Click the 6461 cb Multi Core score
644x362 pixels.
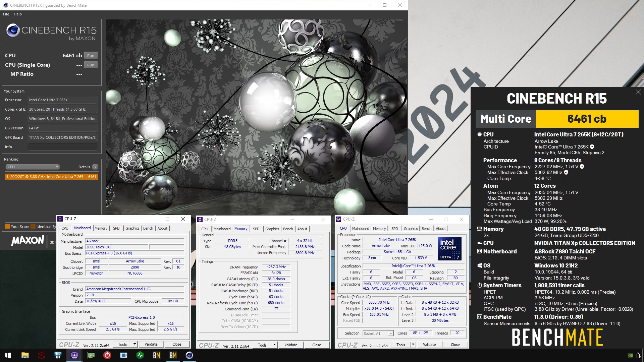(587, 119)
